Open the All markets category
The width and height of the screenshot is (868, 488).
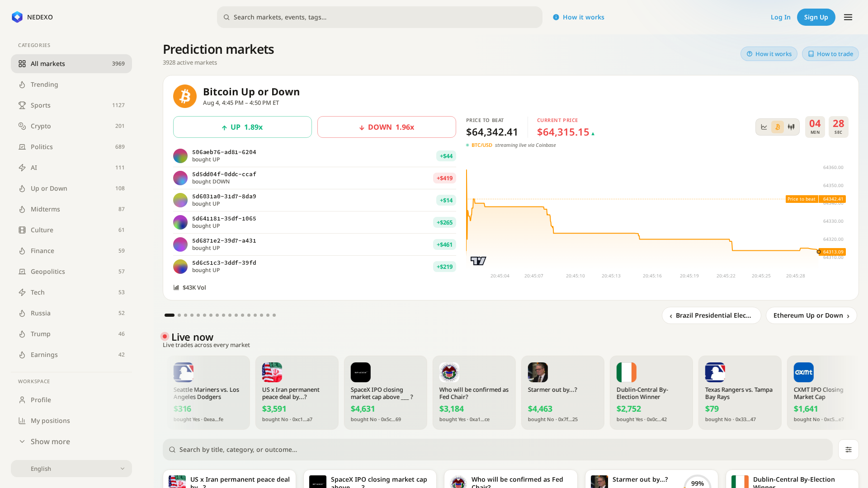pos(71,64)
